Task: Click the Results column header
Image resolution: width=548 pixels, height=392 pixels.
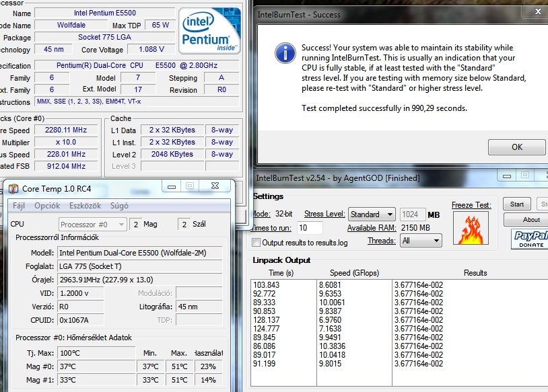Action: point(475,273)
